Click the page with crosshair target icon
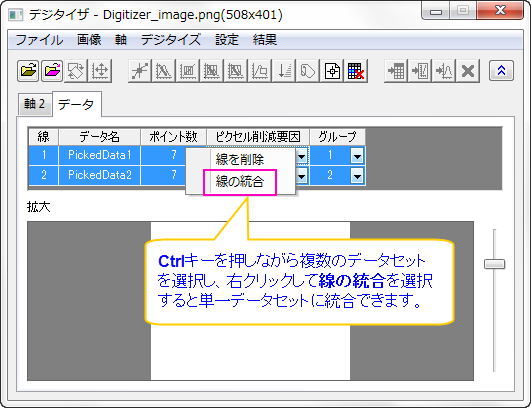The width and height of the screenshot is (531, 408). pos(332,71)
